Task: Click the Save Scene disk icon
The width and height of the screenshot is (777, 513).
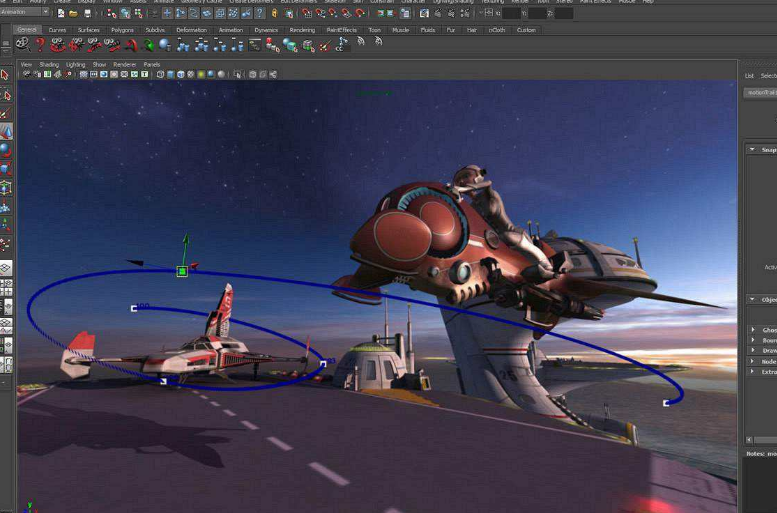Action: coord(87,13)
